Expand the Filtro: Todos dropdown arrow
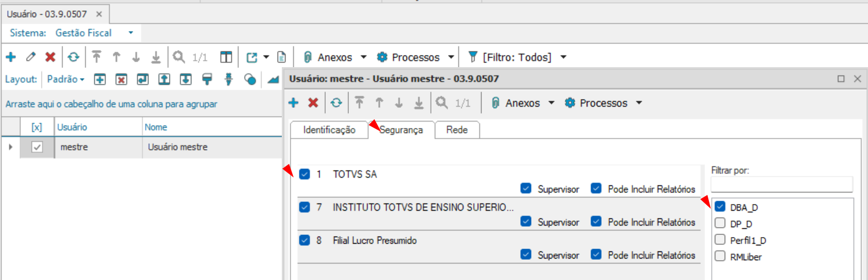The height and width of the screenshot is (280, 868). pos(563,57)
